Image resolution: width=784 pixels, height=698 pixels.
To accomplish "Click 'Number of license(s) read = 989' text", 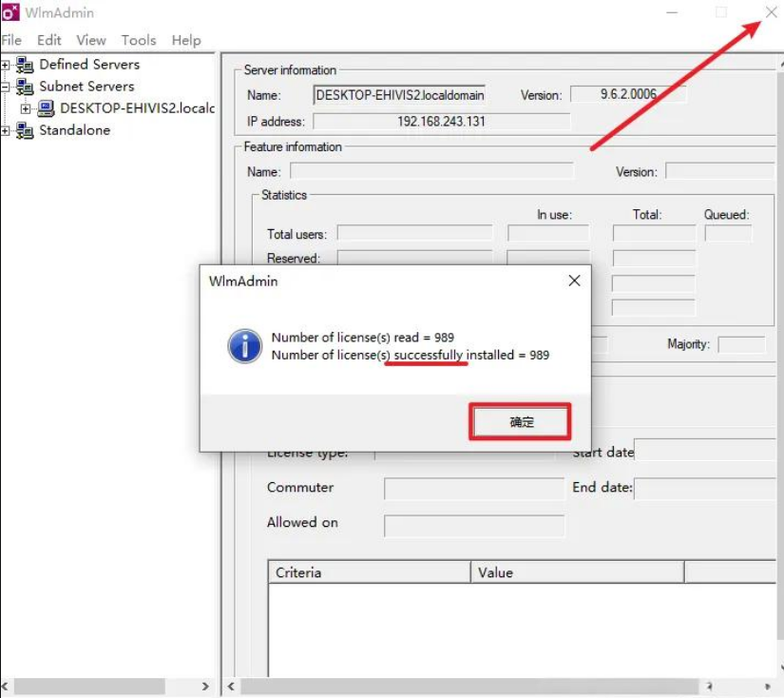I will (362, 338).
